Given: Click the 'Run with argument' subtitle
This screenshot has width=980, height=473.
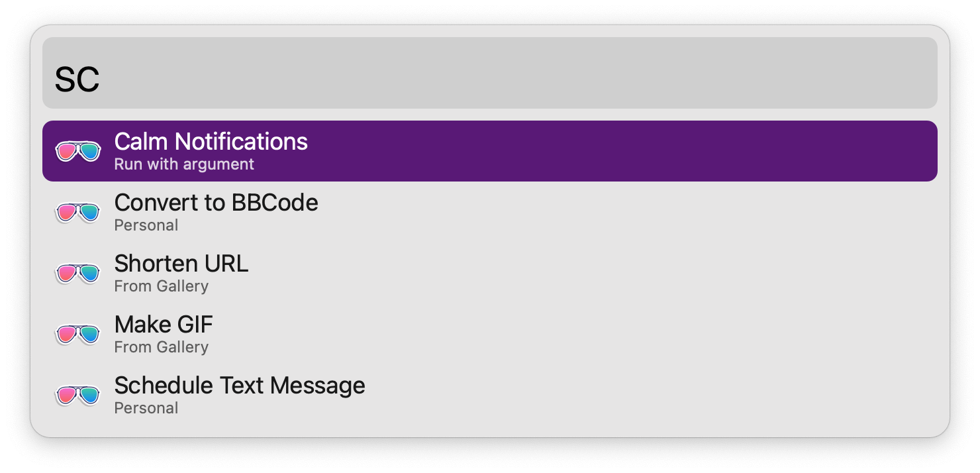Looking at the screenshot, I should (x=184, y=164).
